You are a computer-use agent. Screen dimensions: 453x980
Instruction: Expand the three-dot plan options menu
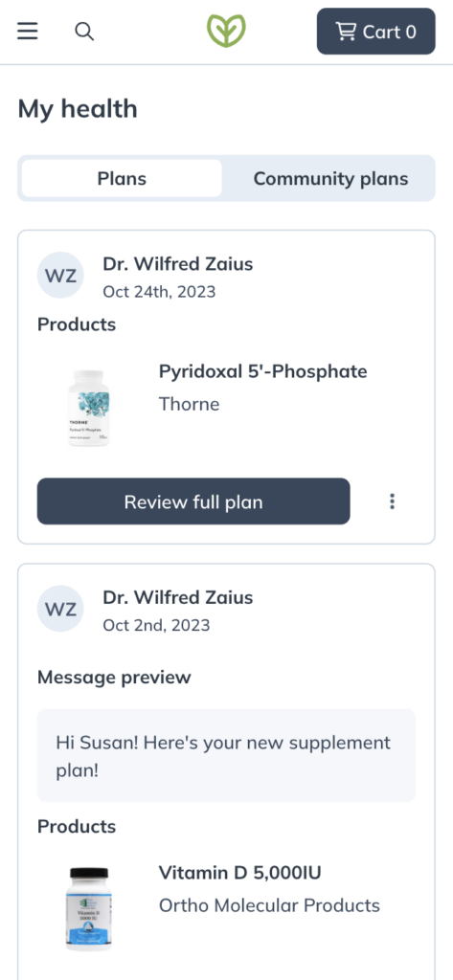(393, 501)
